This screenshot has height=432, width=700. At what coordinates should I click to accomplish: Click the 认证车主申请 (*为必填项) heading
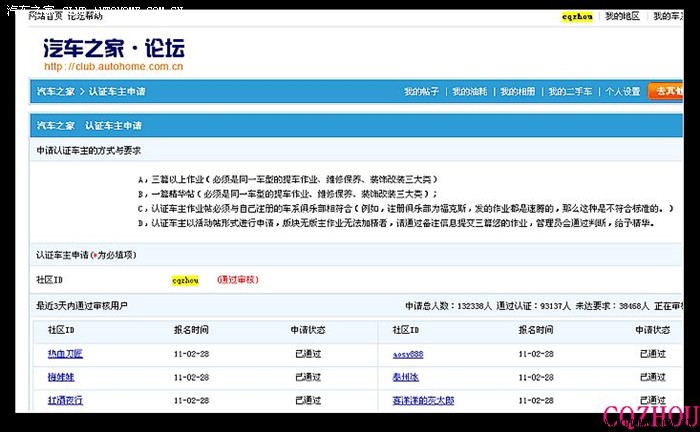pos(86,255)
